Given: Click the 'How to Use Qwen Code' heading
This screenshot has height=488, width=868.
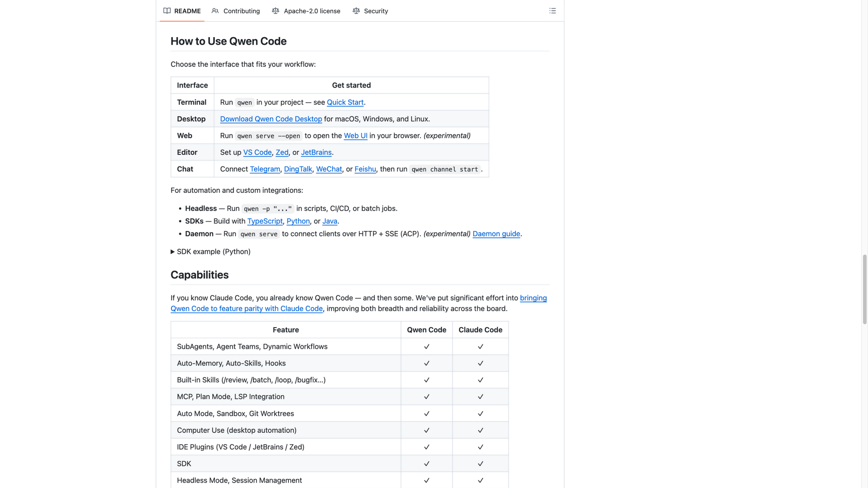Looking at the screenshot, I should 228,41.
